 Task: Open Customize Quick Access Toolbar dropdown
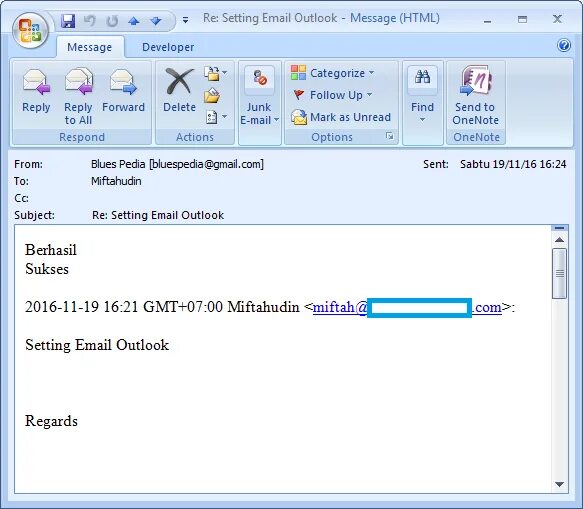(x=185, y=20)
